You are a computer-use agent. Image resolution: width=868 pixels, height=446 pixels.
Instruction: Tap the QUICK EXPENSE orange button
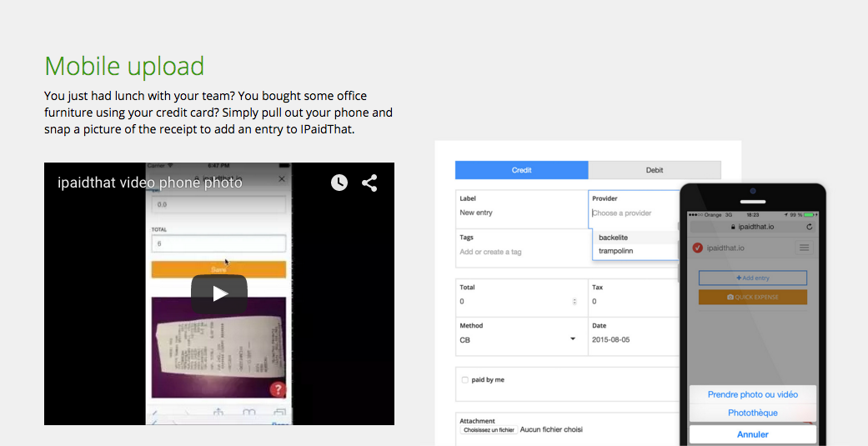753,297
